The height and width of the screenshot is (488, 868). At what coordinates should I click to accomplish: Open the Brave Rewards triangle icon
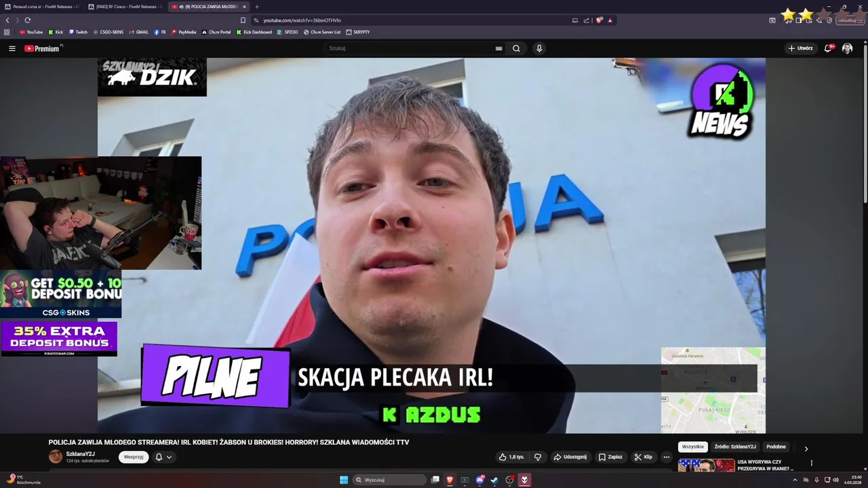coord(610,20)
